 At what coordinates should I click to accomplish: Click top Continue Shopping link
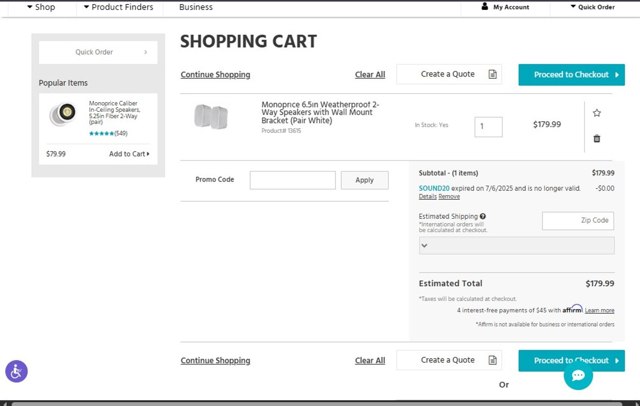pyautogui.click(x=216, y=75)
